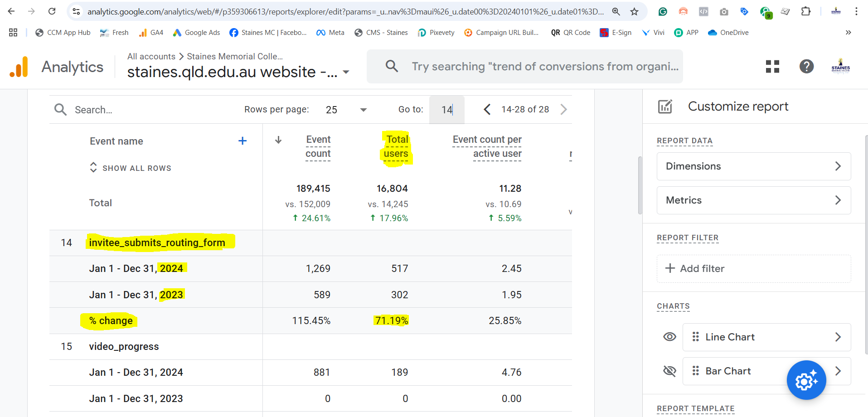Go to previous page of table rows
This screenshot has width=868, height=417.
(487, 109)
